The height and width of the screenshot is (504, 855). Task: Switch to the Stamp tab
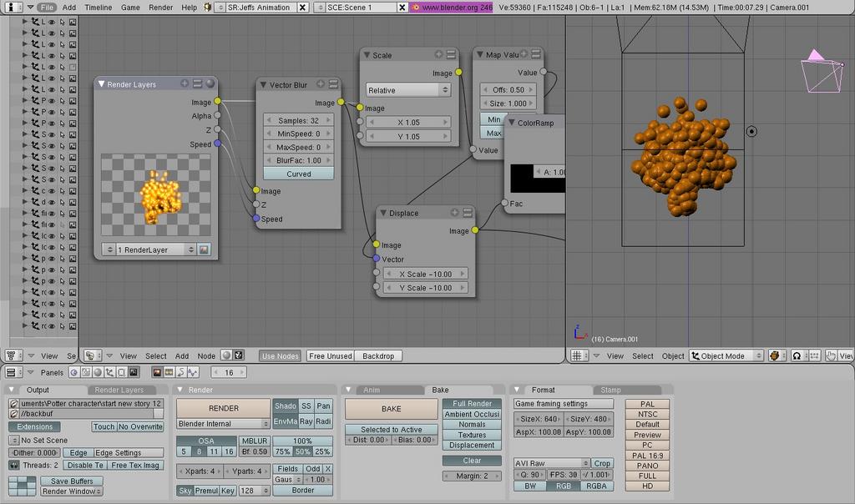610,390
